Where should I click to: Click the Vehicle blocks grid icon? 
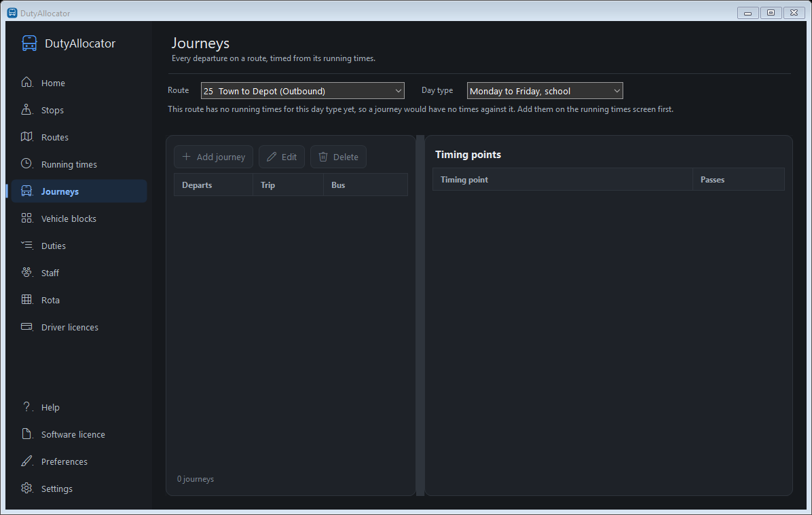[x=27, y=218]
